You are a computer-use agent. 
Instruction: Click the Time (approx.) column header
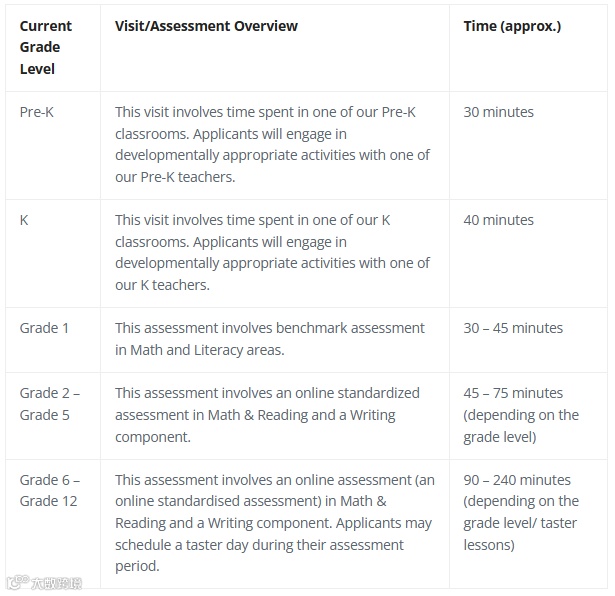click(x=512, y=26)
